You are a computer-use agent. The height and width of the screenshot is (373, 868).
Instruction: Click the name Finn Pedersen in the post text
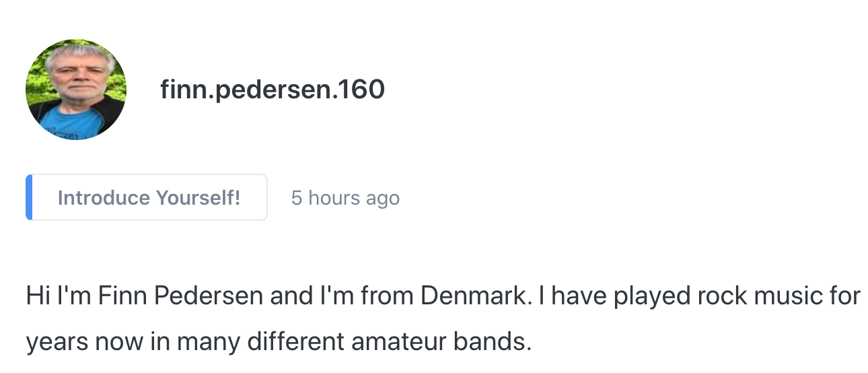(x=180, y=297)
